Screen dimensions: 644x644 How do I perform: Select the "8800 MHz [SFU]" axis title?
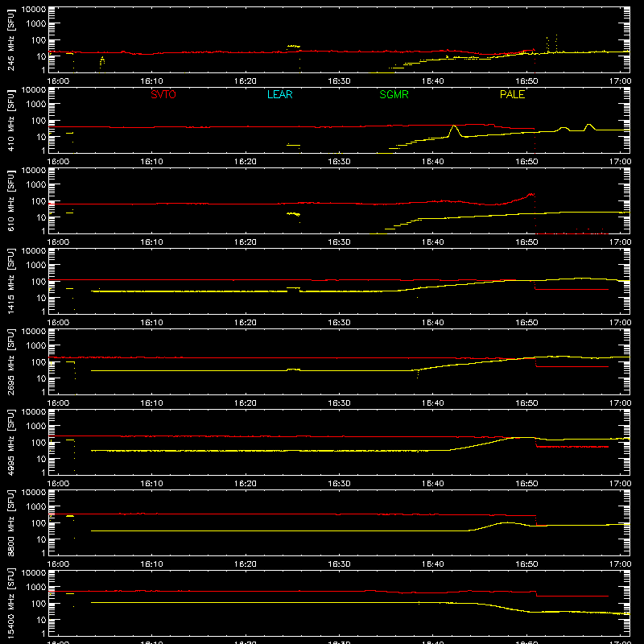pos(11,522)
